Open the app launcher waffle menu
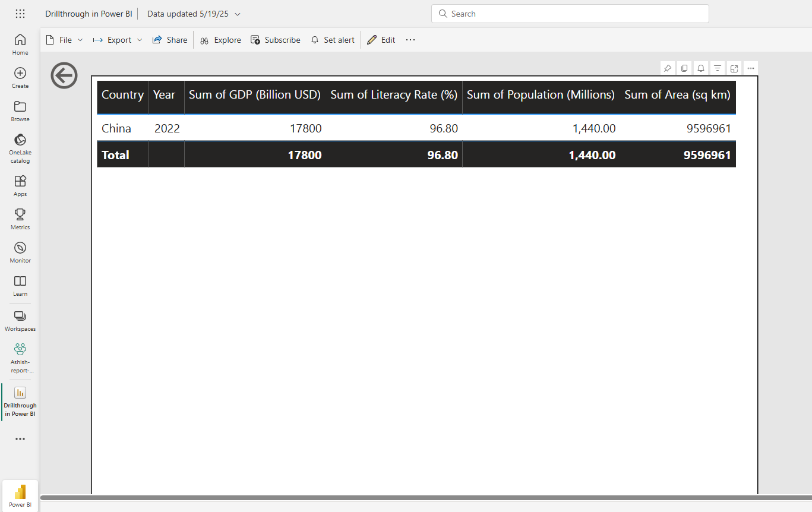The height and width of the screenshot is (512, 812). (20, 13)
